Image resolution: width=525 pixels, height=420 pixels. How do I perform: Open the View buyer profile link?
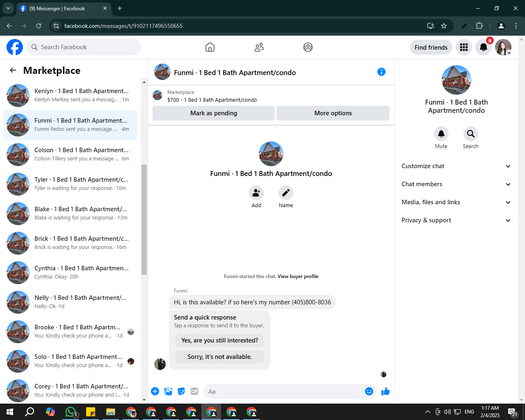tap(298, 276)
